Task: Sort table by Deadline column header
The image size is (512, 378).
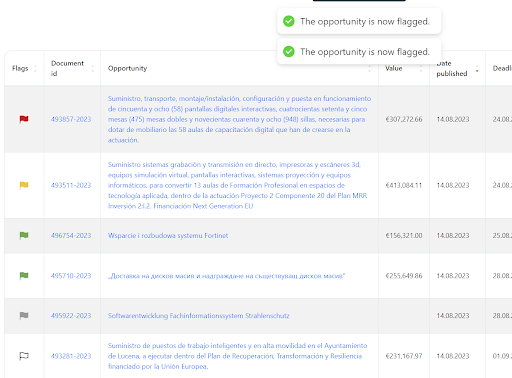Action: click(x=502, y=68)
